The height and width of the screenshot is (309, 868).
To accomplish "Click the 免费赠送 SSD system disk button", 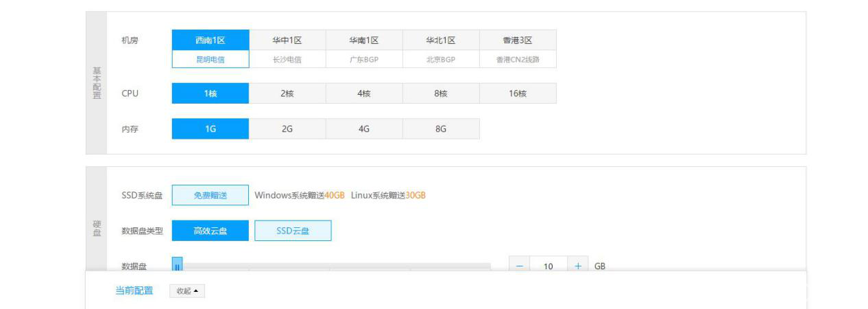I will point(210,195).
